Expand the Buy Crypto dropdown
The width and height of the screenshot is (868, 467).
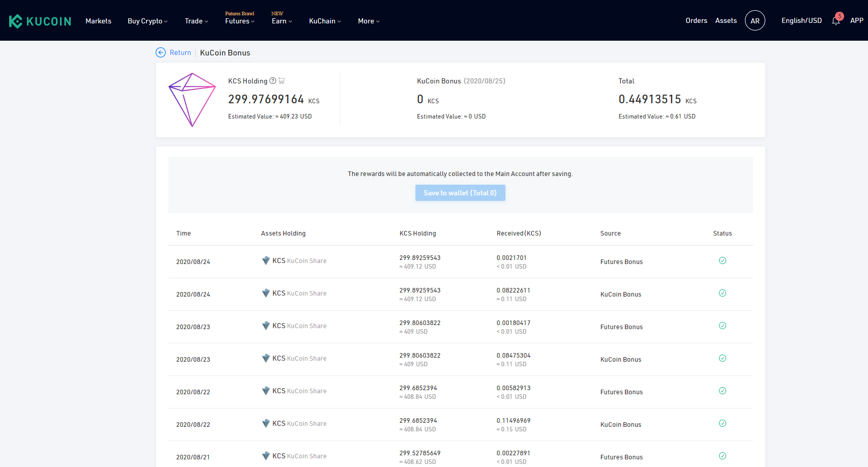coord(147,21)
